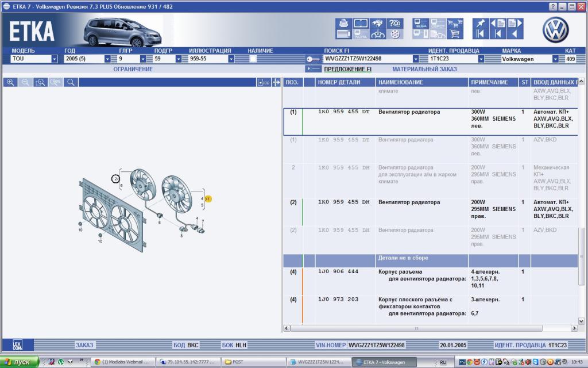Click the parts list horizontal scrollbar
Viewport: 588px width, 368px height.
click(416, 328)
